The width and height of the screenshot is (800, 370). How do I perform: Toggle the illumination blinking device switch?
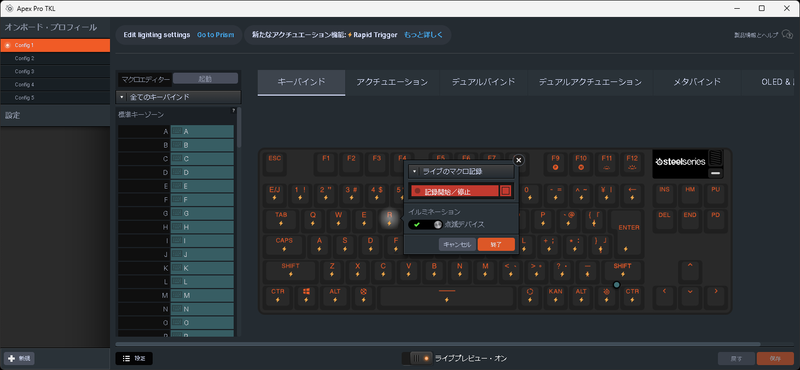(426, 225)
